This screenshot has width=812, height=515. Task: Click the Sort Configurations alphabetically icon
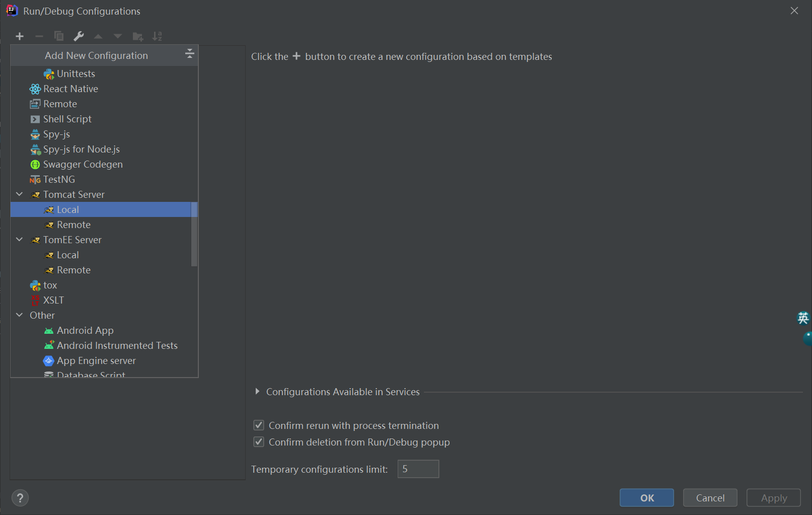point(157,36)
